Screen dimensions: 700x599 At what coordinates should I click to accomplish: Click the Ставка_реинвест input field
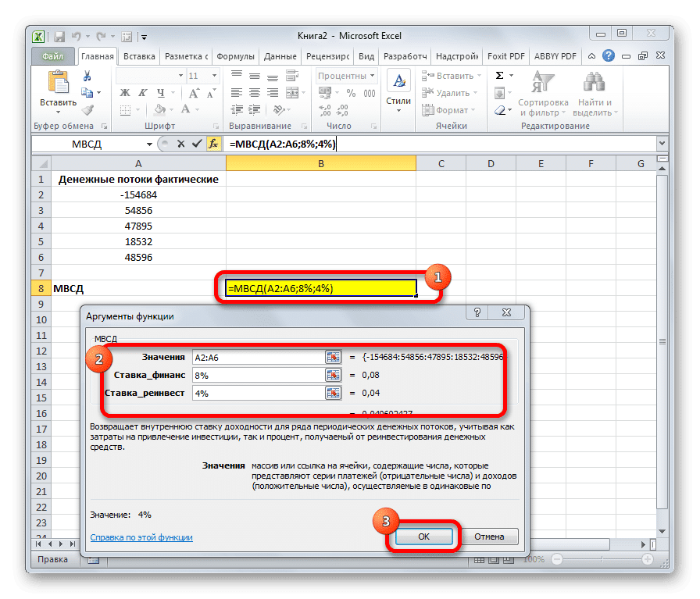259,393
